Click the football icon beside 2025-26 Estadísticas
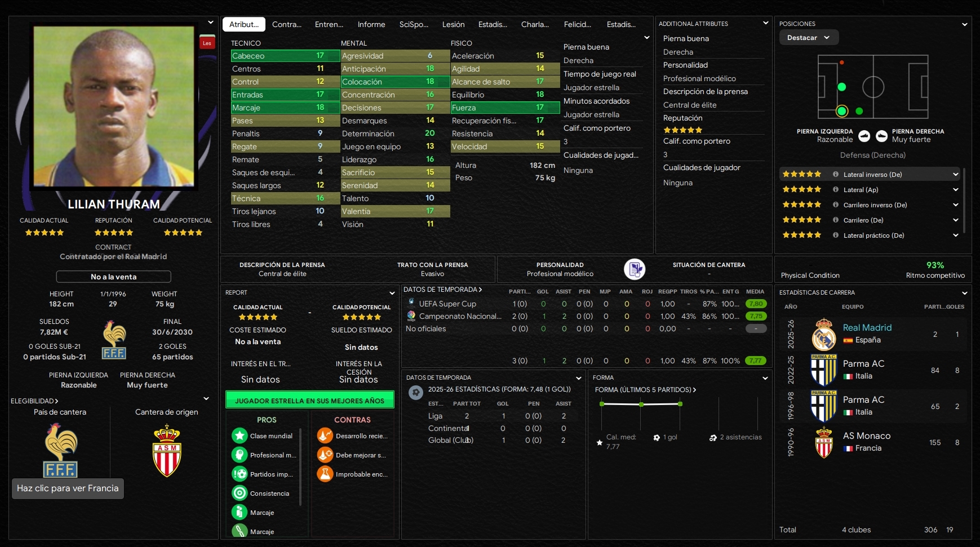The width and height of the screenshot is (980, 547). (416, 392)
